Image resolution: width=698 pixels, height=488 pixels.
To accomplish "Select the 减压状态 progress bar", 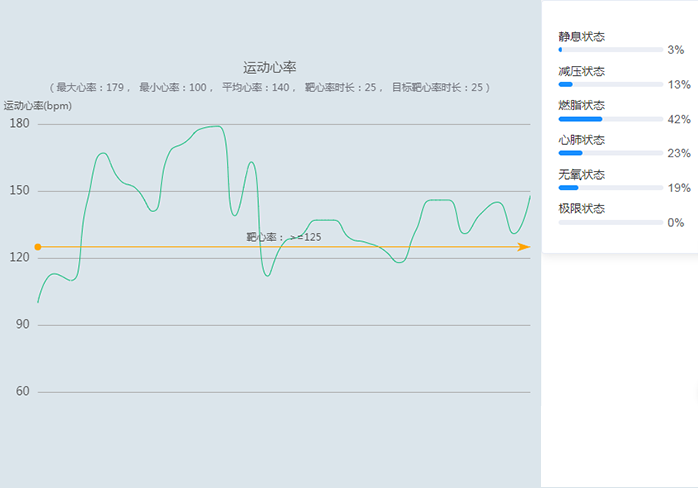I will tap(610, 84).
